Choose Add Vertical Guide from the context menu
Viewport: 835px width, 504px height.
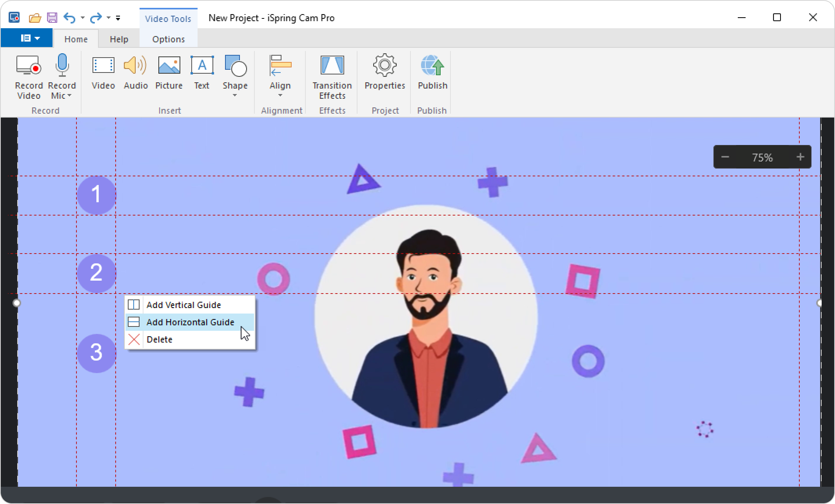click(x=183, y=305)
